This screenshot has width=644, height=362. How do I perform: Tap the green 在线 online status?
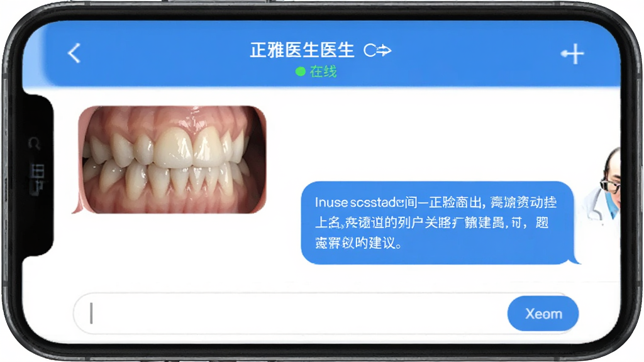coord(316,72)
